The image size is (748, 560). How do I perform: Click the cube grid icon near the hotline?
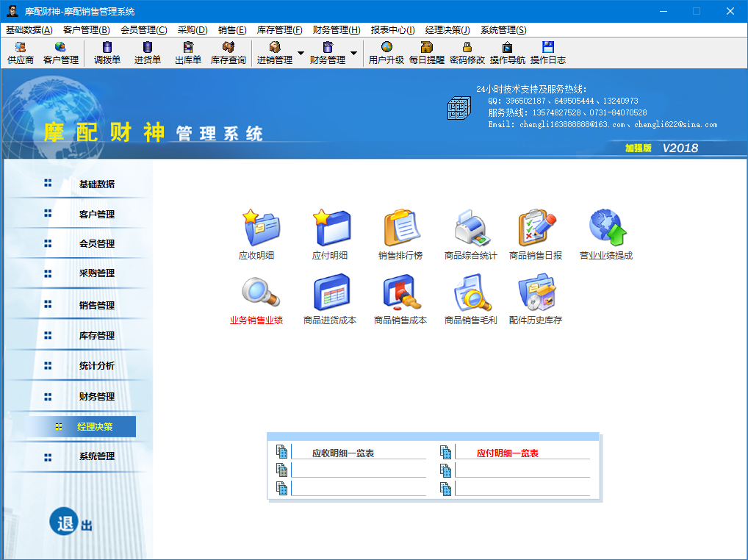tap(459, 108)
